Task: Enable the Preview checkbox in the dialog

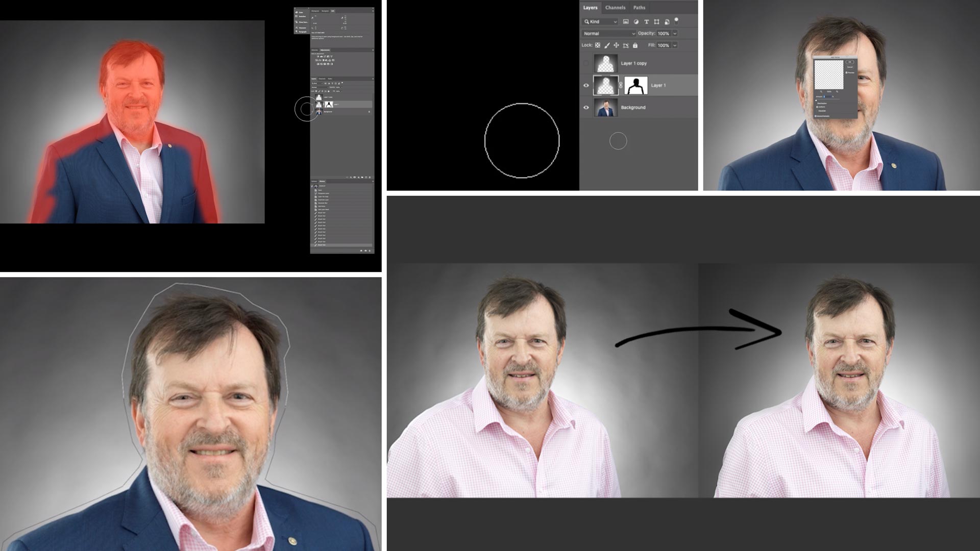Action: tap(847, 72)
